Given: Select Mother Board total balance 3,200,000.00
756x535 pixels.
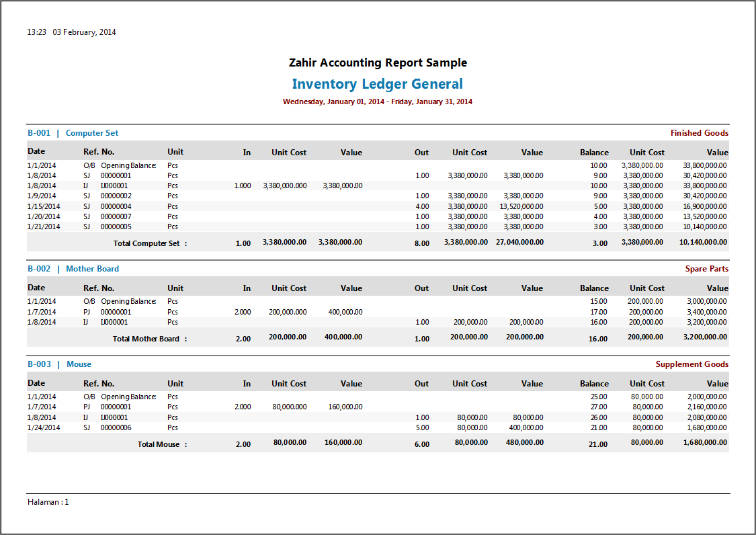Looking at the screenshot, I should pos(705,337).
